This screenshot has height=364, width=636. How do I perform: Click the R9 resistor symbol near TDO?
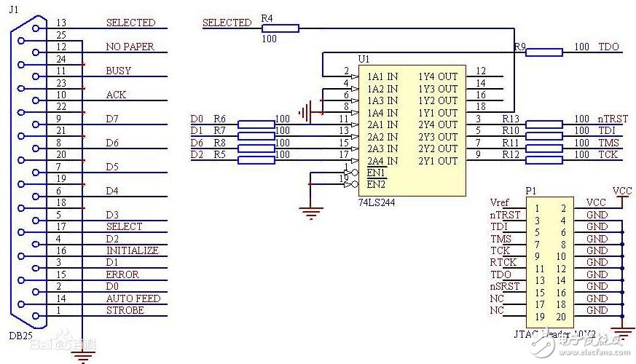tap(543, 52)
